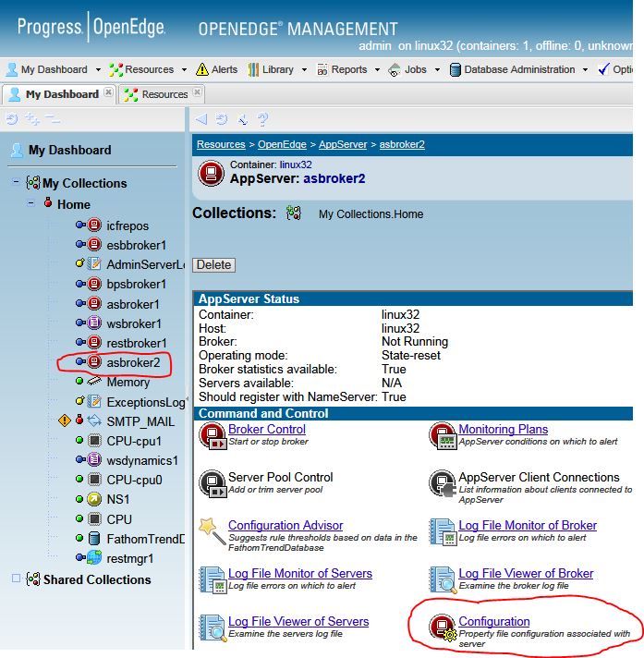Select CPU-cpu1 in the dashboard tree
Image resolution: width=644 pixels, height=658 pixels.
134,441
